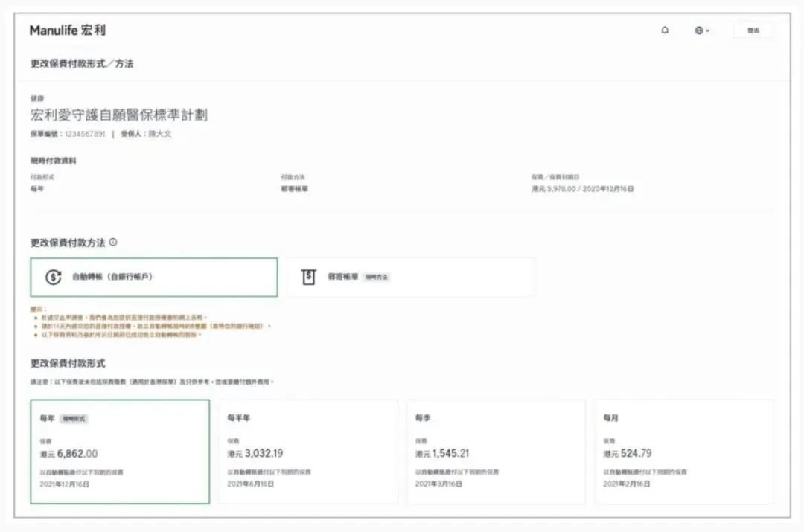Select the 郵寄帳單 payment method card
The height and width of the screenshot is (532, 804).
tap(410, 278)
